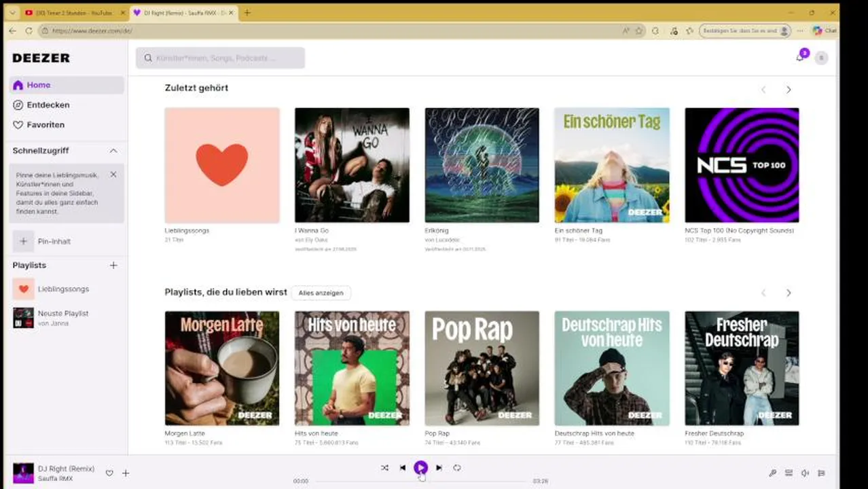Go to Home in the sidebar

(67, 85)
